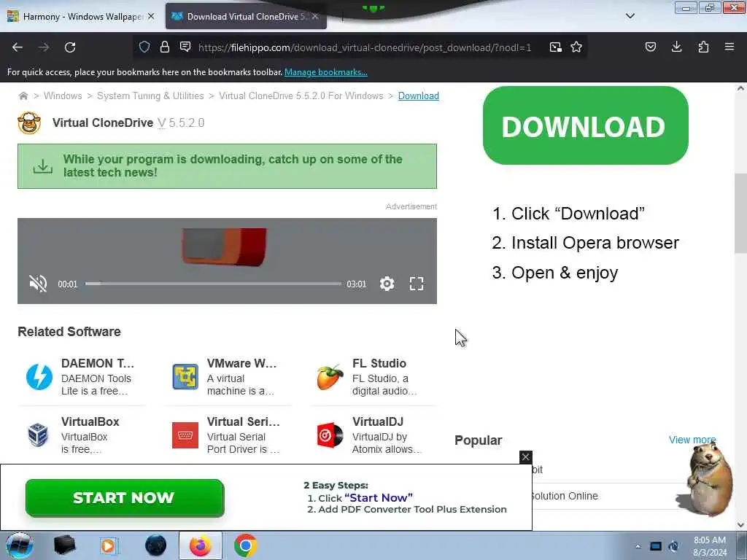
Task: Show hidden system tray icons
Action: pos(638,546)
